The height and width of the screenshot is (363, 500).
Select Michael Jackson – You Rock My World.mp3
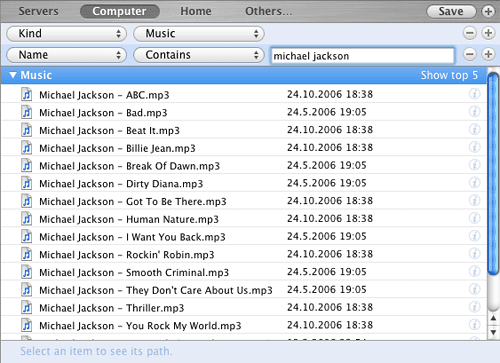[244, 325]
